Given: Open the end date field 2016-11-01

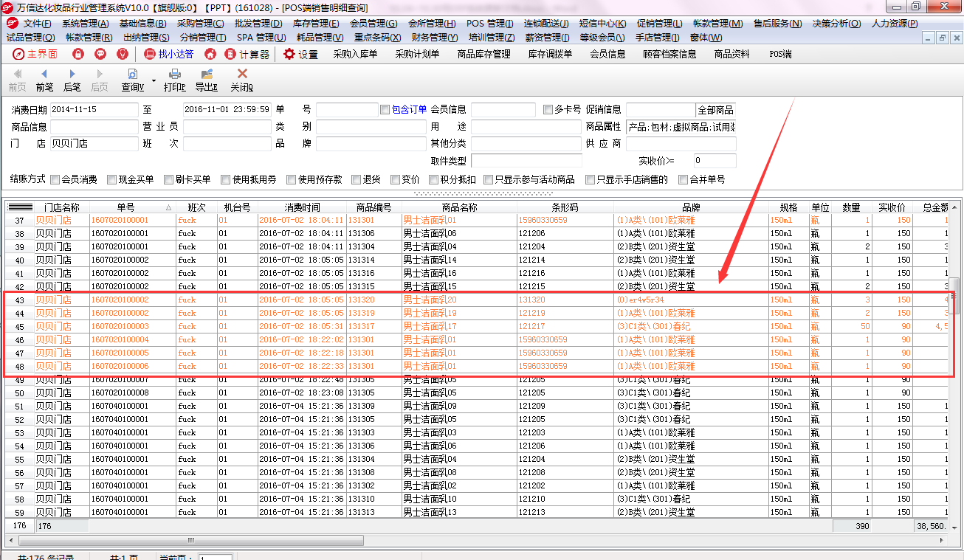Looking at the screenshot, I should click(227, 110).
